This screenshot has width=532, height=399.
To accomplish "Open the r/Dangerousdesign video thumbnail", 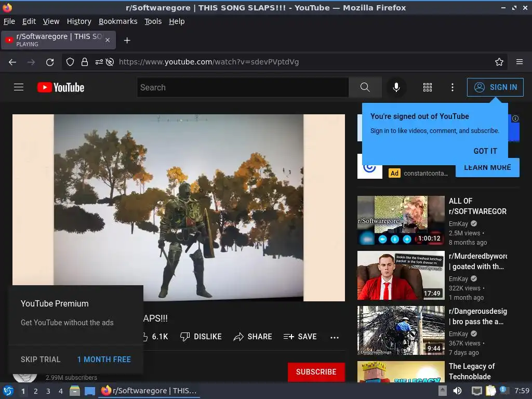I will pos(401,330).
